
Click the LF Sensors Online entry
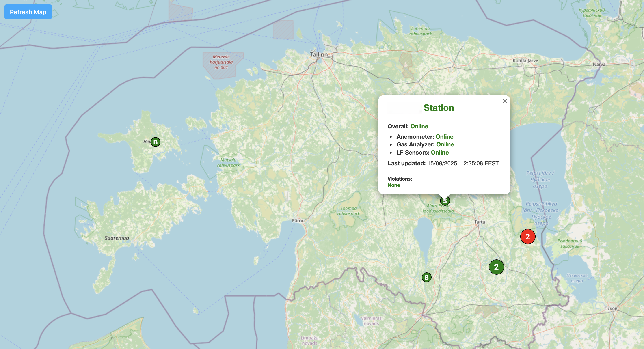click(439, 153)
